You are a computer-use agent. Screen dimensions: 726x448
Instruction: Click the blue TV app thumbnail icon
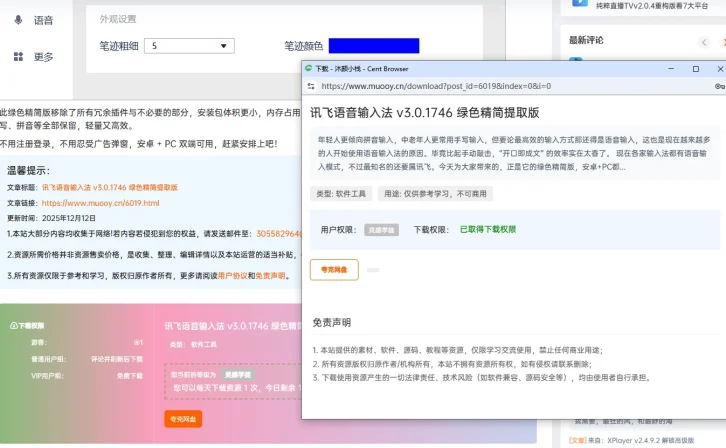(x=579, y=3)
